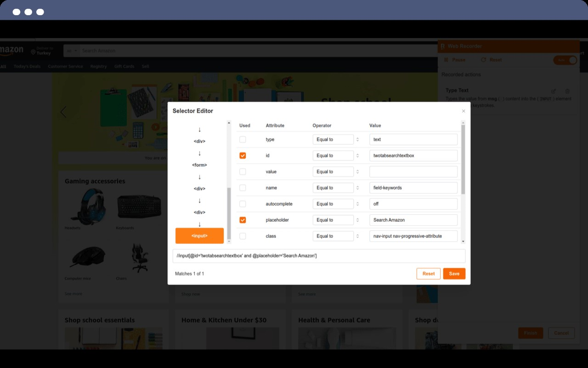Check the Used box for value attribute
The width and height of the screenshot is (588, 368).
click(x=243, y=172)
